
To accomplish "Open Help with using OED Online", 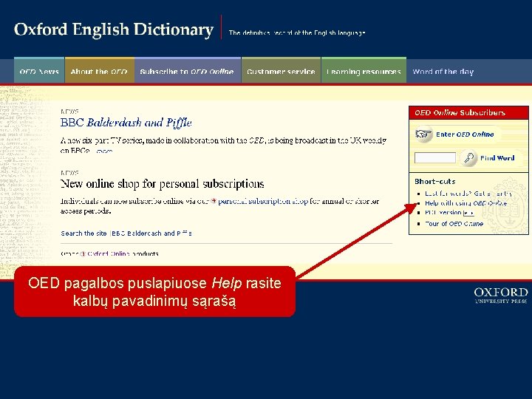I will coord(465,203).
